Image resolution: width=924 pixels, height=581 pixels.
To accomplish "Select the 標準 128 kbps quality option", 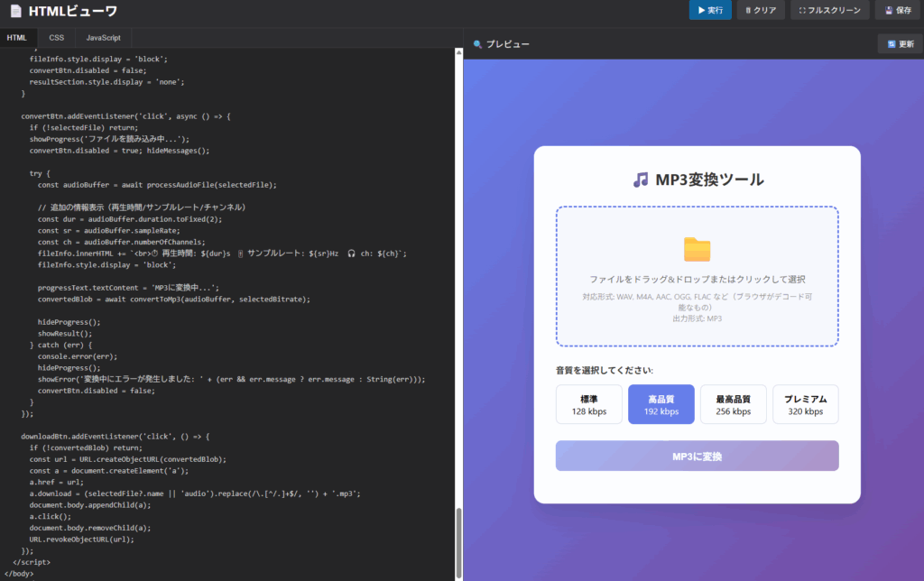I will click(x=589, y=404).
